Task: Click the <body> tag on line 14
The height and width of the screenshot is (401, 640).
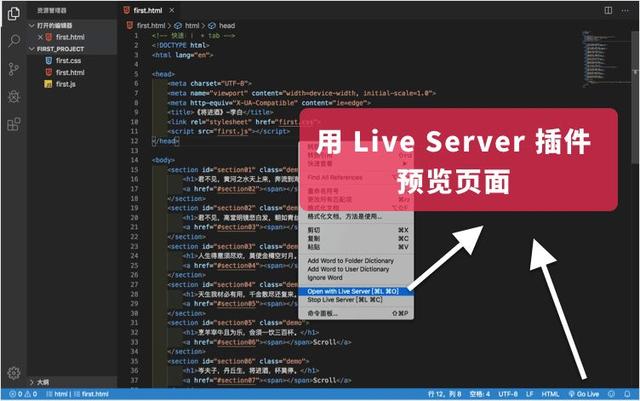Action: tap(163, 160)
